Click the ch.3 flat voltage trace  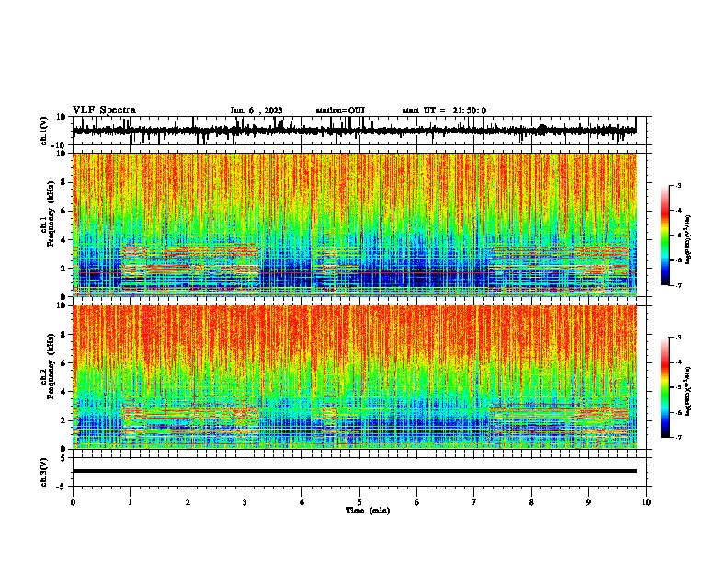click(x=355, y=471)
